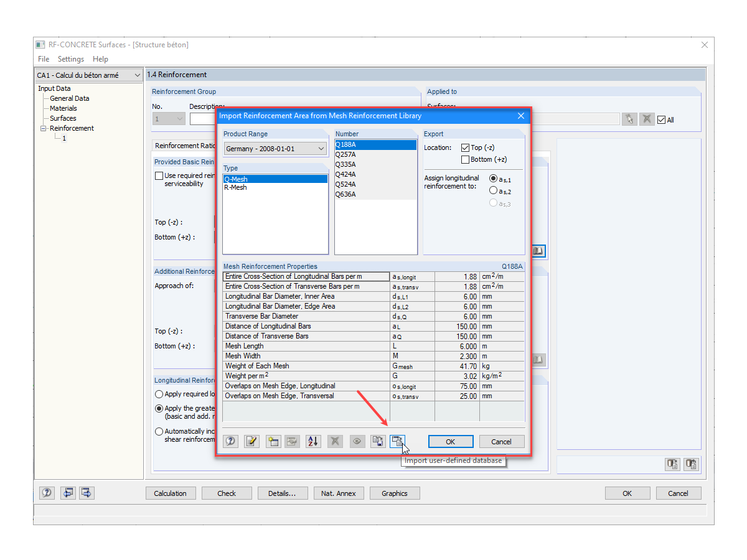Screen dimensions: 747x560
Task: Uncheck the All surfaces checkbox
Action: coord(661,120)
